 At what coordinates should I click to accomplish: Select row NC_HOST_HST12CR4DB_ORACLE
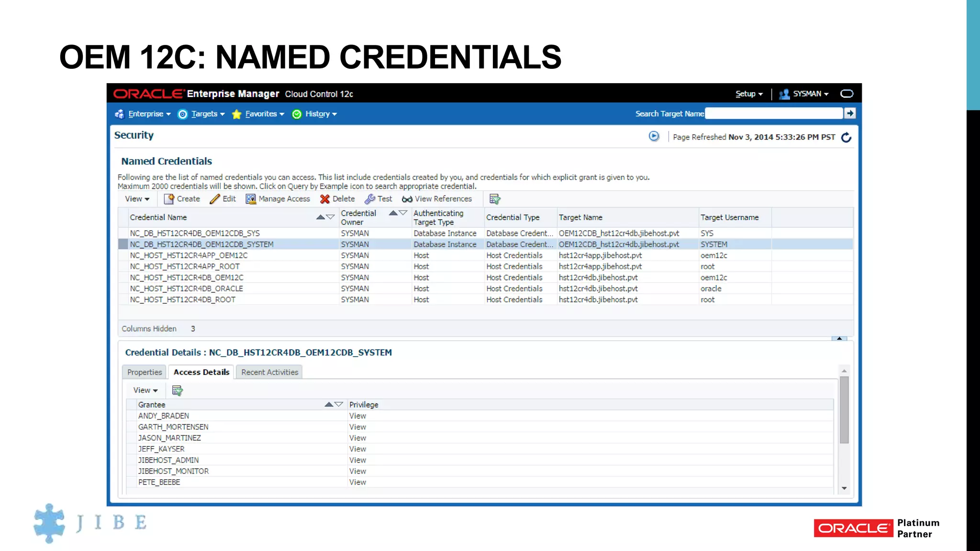tap(485, 288)
